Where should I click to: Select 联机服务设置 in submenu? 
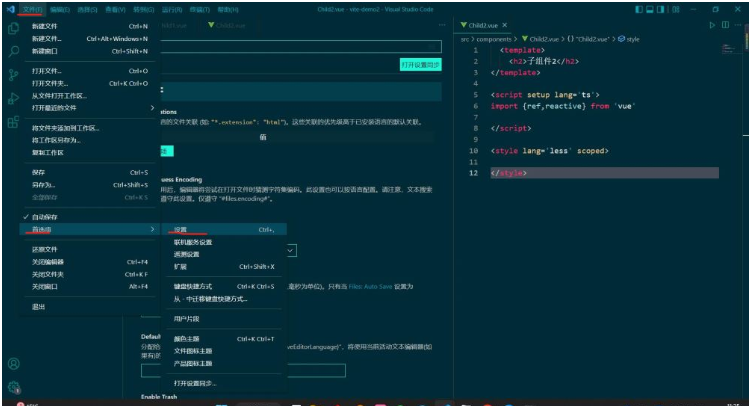(x=224, y=242)
